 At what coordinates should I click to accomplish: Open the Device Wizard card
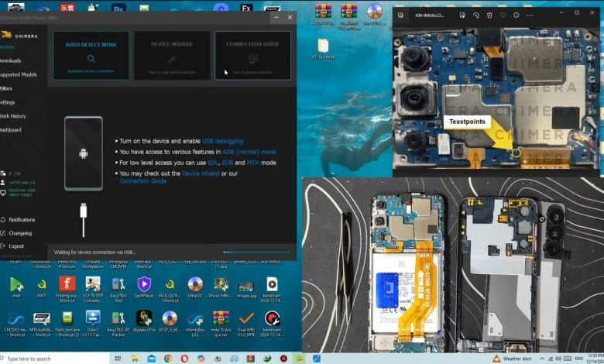click(172, 56)
